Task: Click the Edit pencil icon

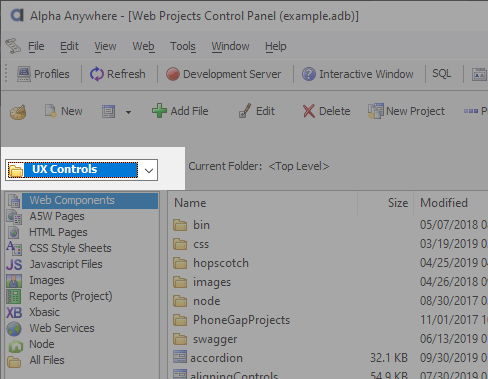Action: [x=245, y=111]
